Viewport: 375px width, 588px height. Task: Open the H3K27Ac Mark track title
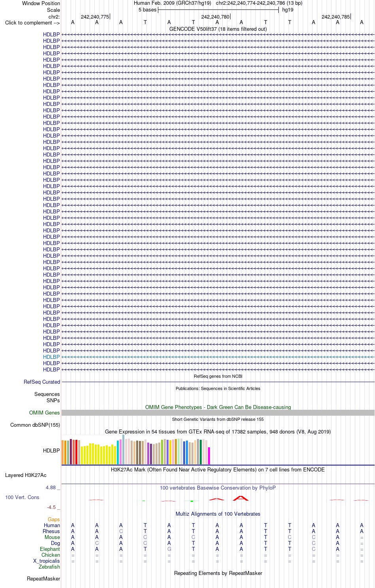click(x=218, y=469)
